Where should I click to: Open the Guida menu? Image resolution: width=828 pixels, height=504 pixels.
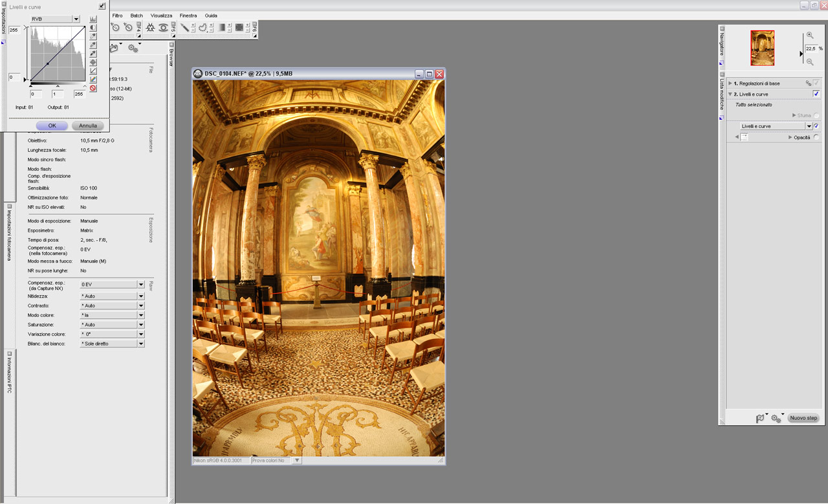[x=211, y=16]
